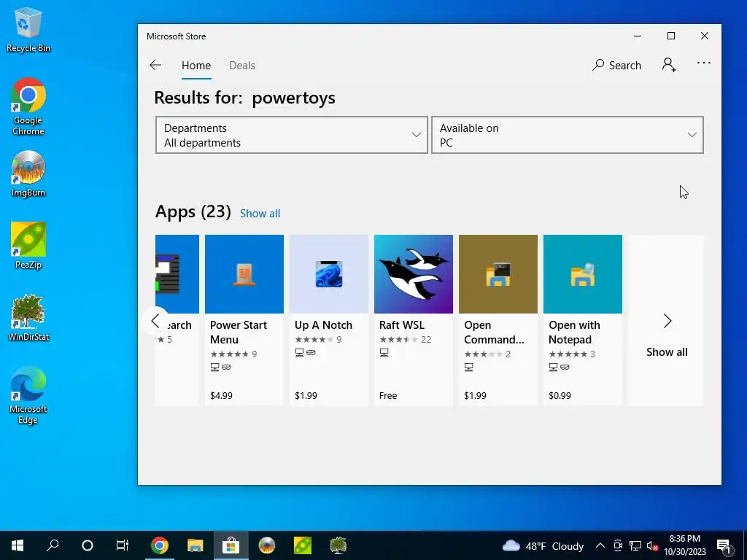This screenshot has height=560, width=747.
Task: Switch to Chrome on the taskbar
Action: (160, 545)
